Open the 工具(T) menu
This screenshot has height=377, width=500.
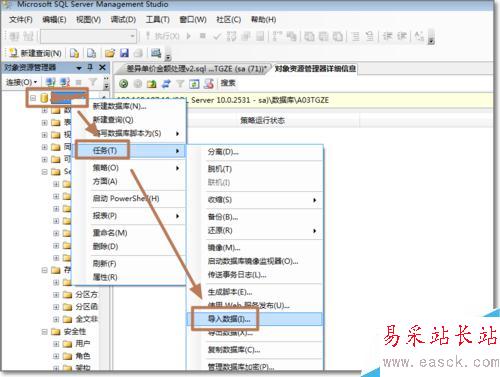[157, 20]
